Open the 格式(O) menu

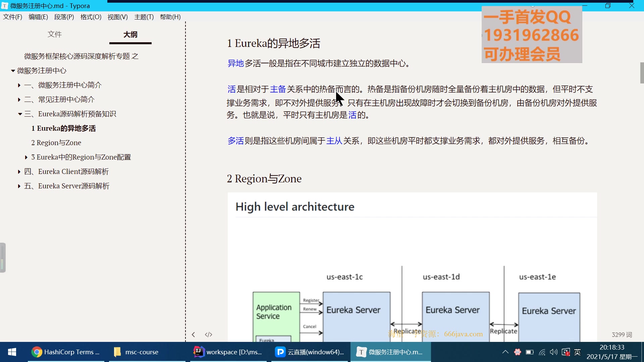point(91,17)
